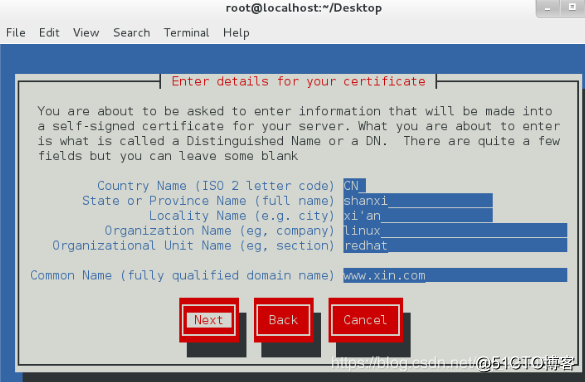Click the label 'Common Name (fully qualified domain name)'
This screenshot has height=382, width=585.
[x=182, y=275]
